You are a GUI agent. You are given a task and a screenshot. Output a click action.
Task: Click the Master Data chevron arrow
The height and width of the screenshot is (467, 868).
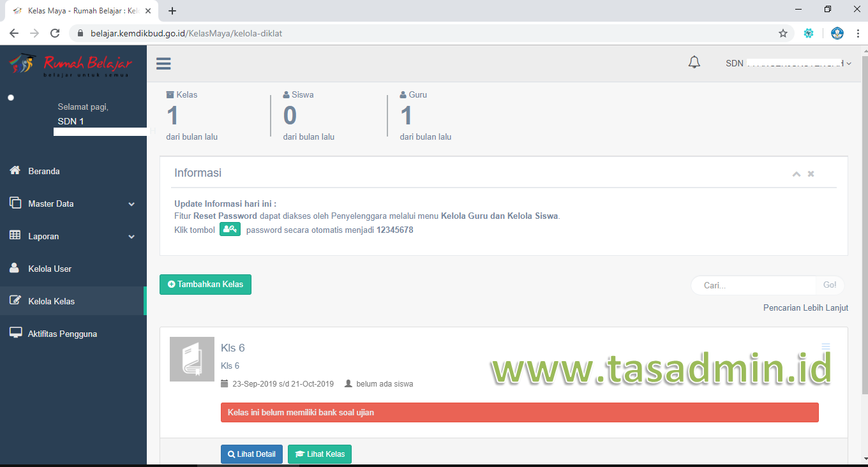click(131, 204)
